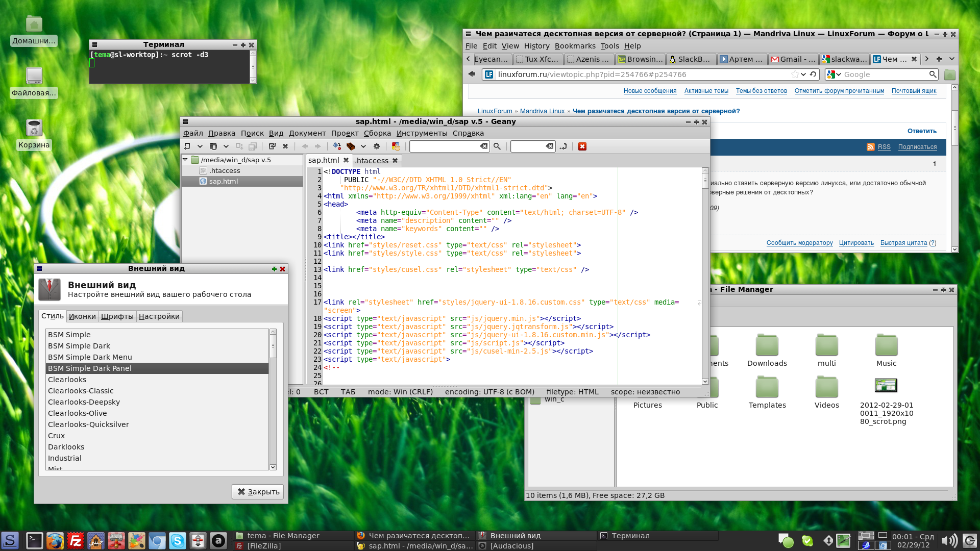Click the new file icon in Geany toolbar
Screen dimensions: 980x551
(x=187, y=146)
